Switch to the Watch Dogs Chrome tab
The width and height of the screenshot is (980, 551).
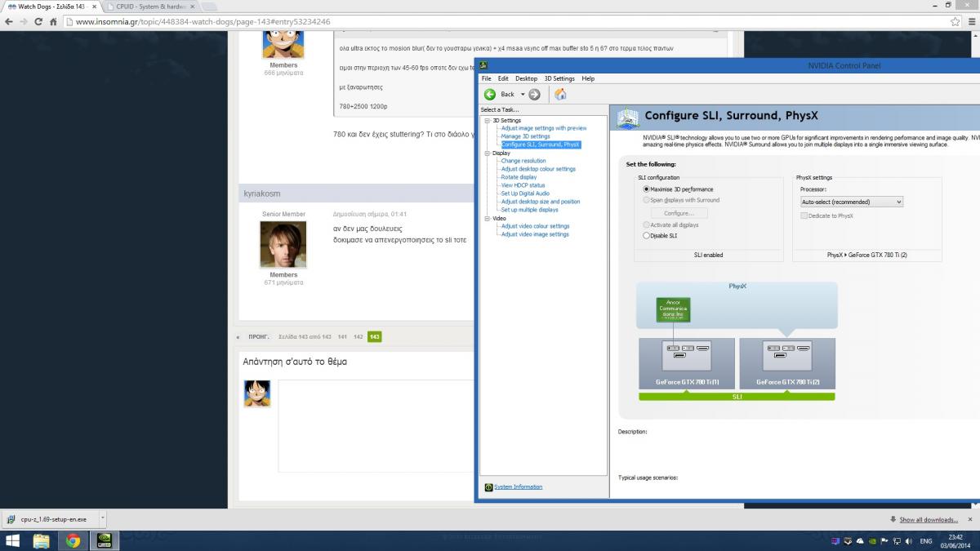51,7
